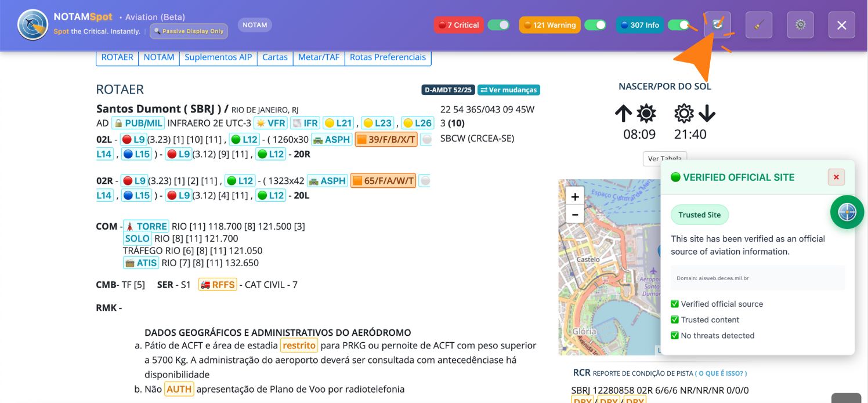Select the ATIS radio icon

point(130,262)
